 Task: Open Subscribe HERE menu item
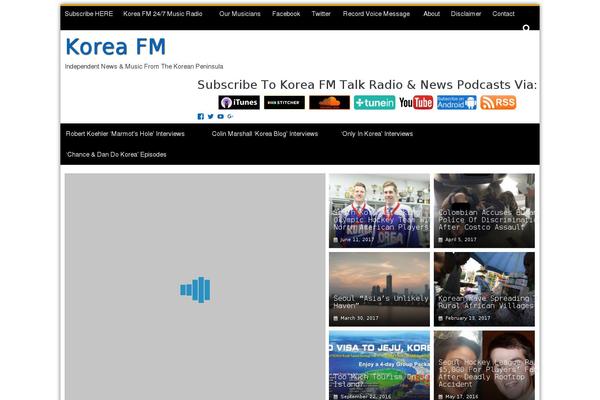click(x=89, y=14)
